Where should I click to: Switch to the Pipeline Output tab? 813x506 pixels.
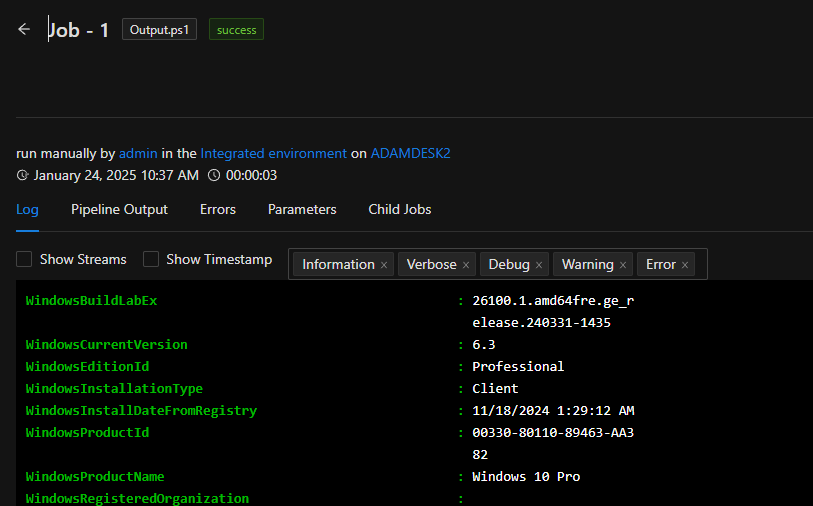pos(119,209)
